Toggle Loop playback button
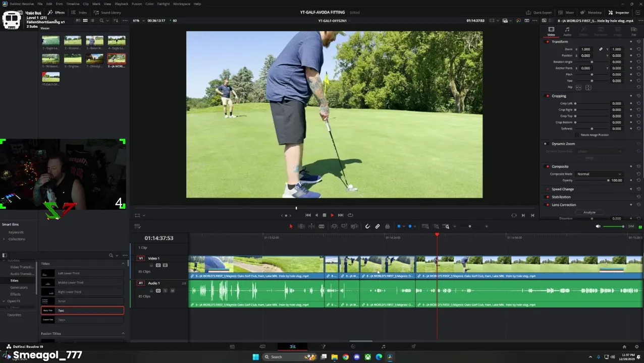Image resolution: width=644 pixels, height=363 pixels. 350,215
